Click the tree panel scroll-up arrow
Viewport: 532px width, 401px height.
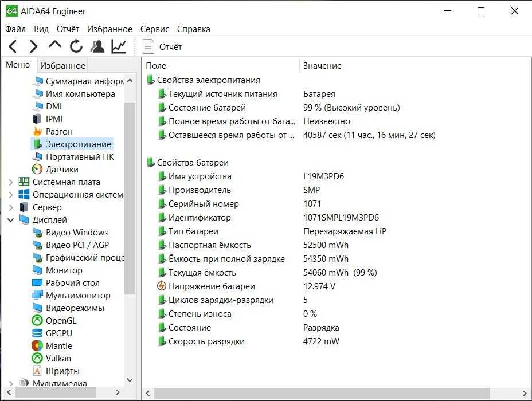pyautogui.click(x=130, y=81)
